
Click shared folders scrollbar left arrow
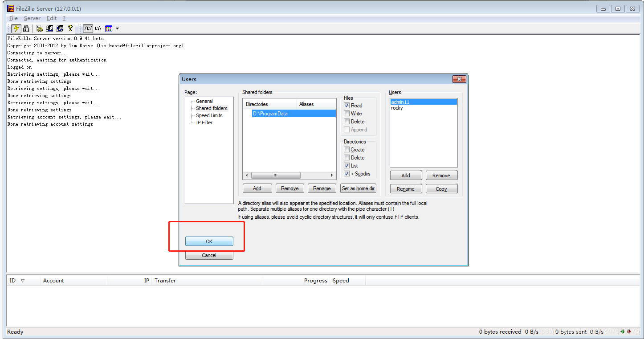click(247, 176)
